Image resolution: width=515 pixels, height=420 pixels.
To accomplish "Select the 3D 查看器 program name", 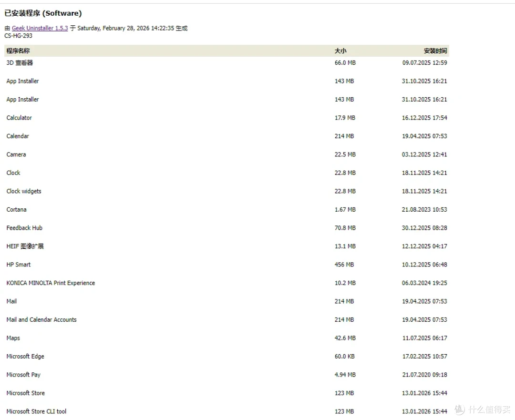I will (20, 63).
